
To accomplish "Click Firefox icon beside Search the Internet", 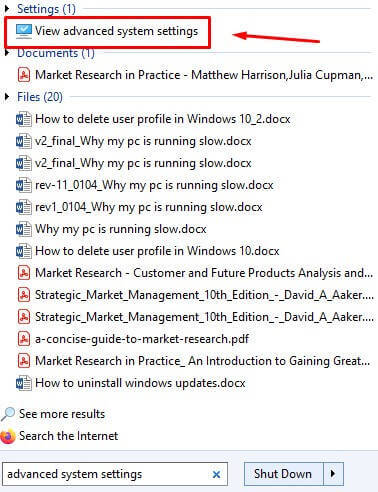I will tap(8, 436).
